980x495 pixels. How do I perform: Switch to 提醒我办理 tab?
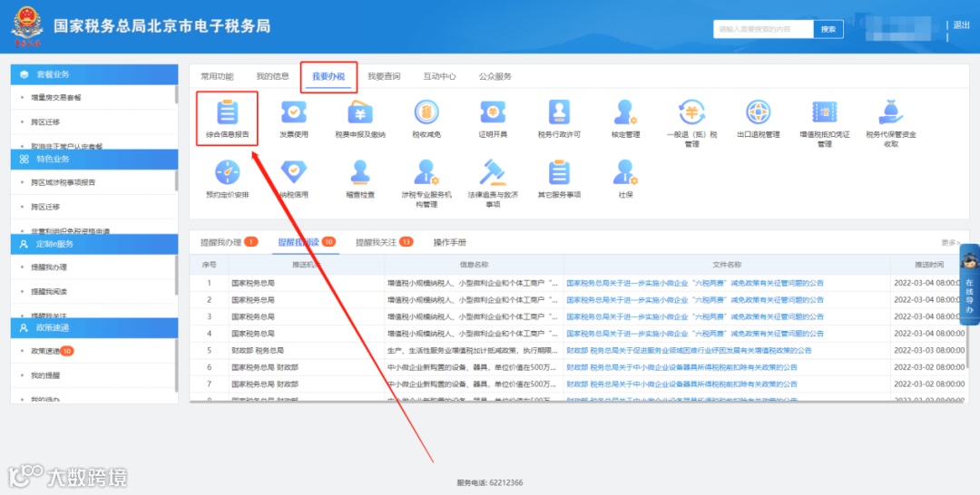pyautogui.click(x=229, y=242)
